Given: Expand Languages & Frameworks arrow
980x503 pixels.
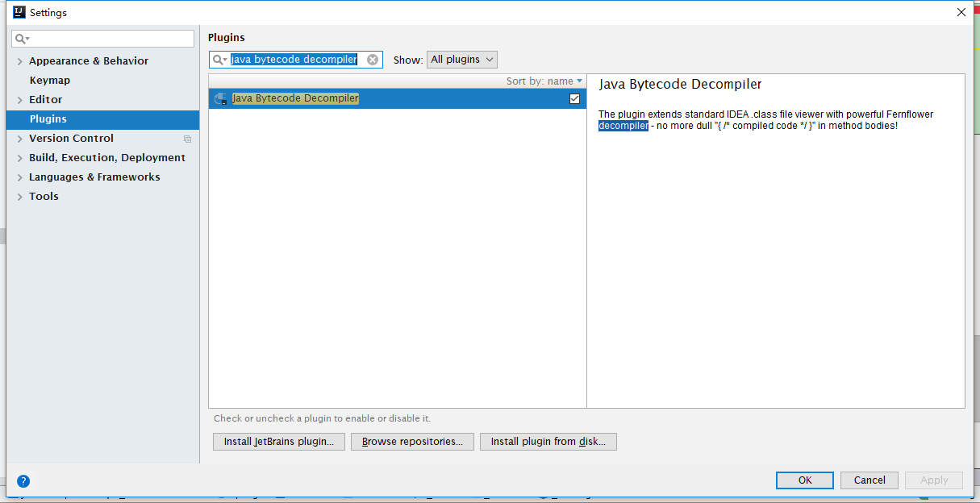Looking at the screenshot, I should (x=19, y=177).
